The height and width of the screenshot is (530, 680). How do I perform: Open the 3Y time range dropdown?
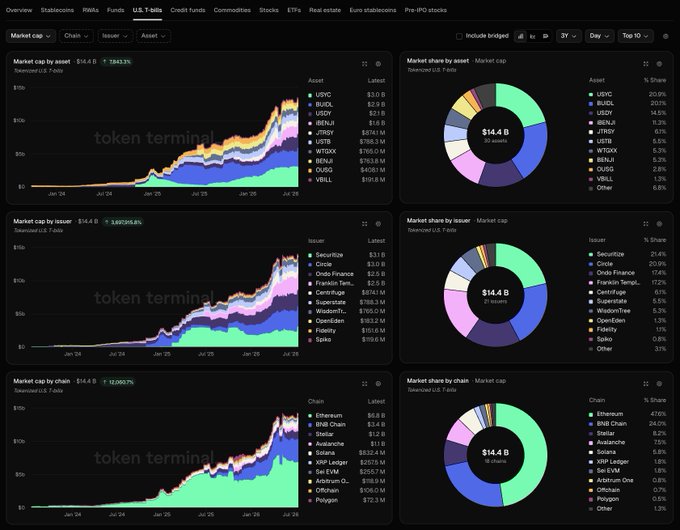pos(569,36)
